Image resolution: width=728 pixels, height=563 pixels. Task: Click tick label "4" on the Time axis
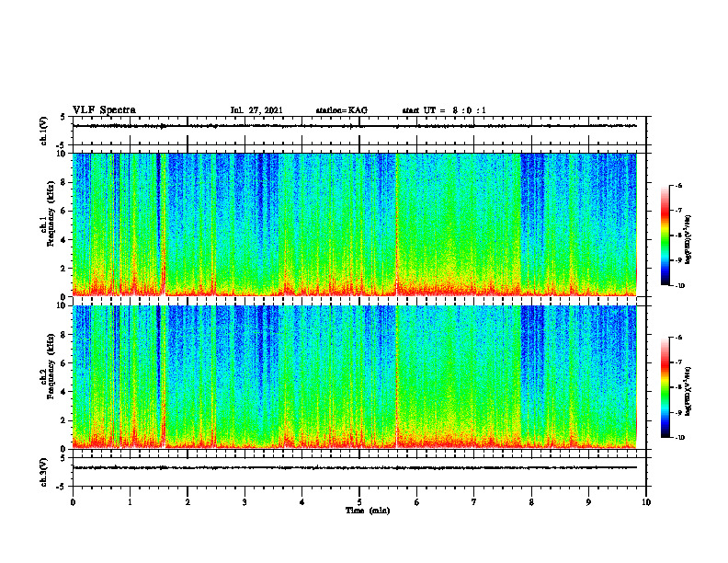[x=302, y=502]
